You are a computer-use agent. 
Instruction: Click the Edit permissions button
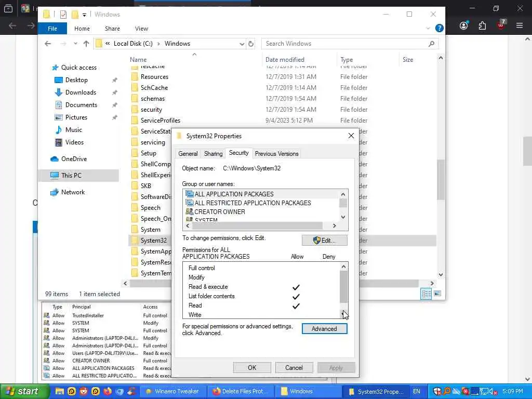point(324,241)
